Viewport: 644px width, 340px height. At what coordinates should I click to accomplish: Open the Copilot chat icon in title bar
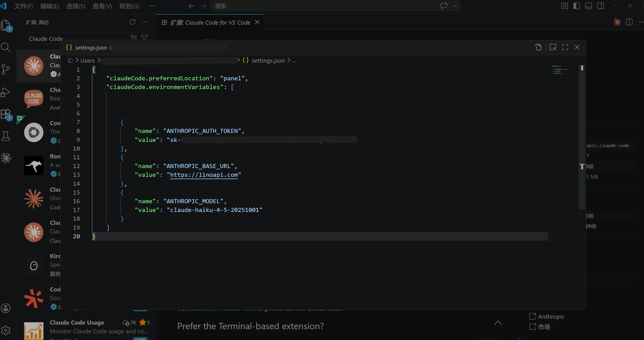click(444, 6)
